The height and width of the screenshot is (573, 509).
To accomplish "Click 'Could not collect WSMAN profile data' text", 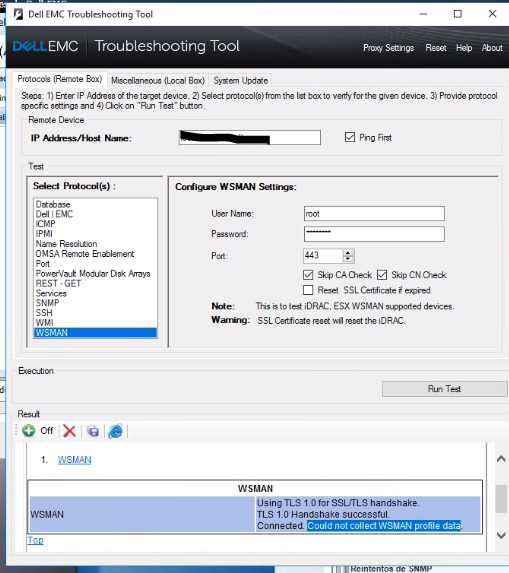I will [384, 525].
